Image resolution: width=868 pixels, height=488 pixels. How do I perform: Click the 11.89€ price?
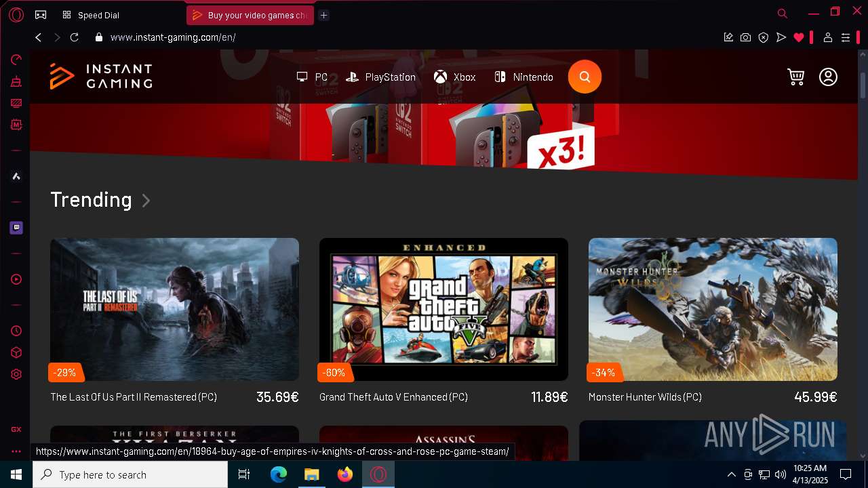[549, 397]
